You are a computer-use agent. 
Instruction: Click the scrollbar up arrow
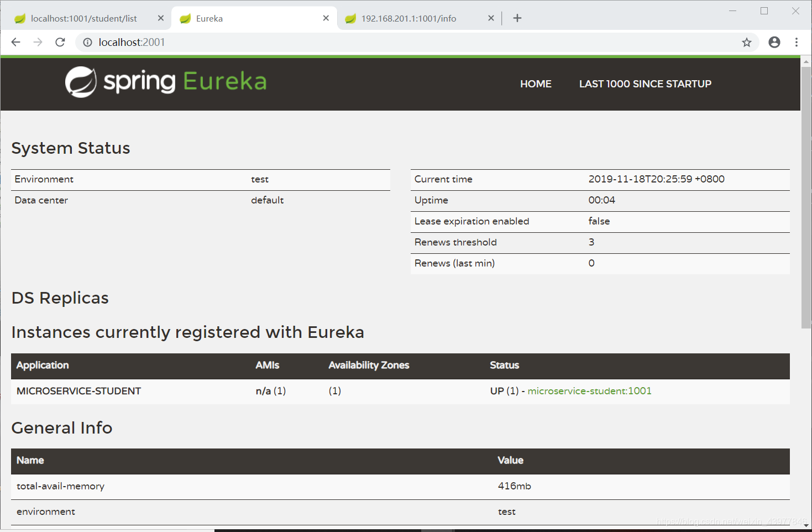click(806, 61)
